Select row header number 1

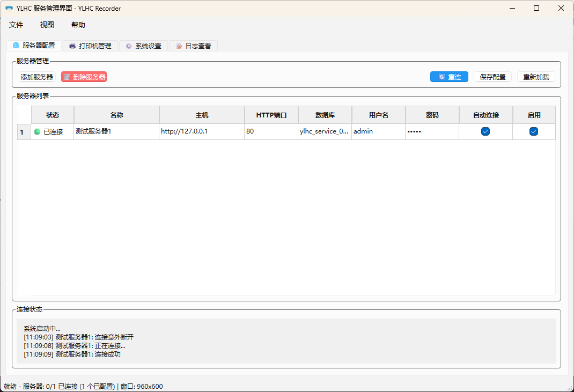22,132
